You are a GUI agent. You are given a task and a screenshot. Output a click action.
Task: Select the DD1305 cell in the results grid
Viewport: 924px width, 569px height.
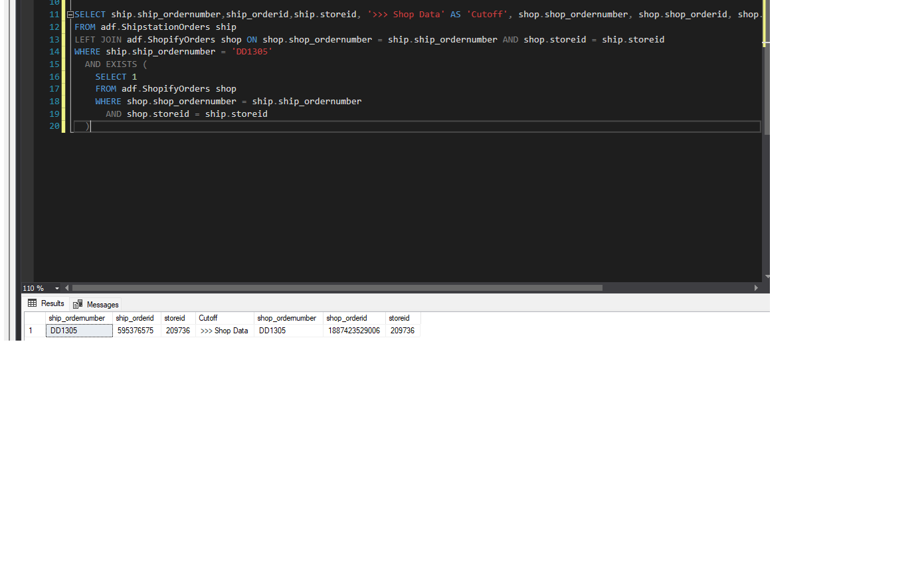[x=63, y=330]
